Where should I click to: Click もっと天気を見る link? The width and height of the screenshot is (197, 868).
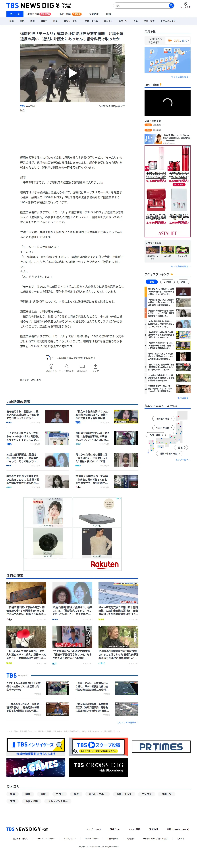click(x=181, y=77)
